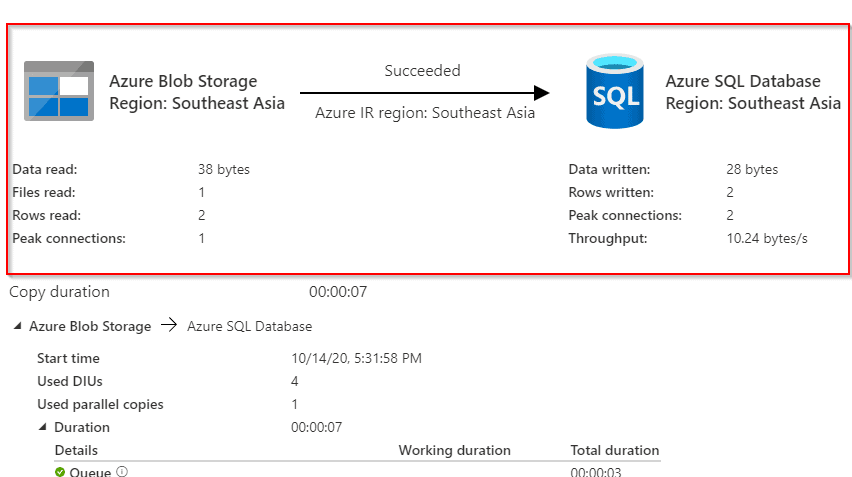852x477 pixels.
Task: Click the long arrow between source and sink
Action: (425, 93)
